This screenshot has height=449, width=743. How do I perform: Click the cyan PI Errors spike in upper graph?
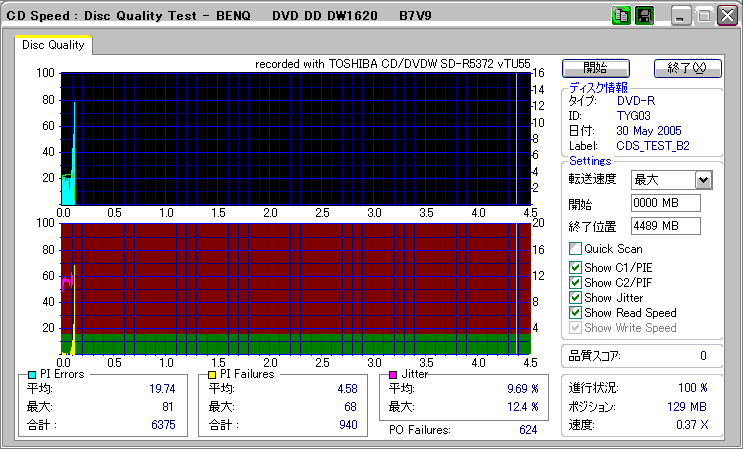(x=73, y=152)
